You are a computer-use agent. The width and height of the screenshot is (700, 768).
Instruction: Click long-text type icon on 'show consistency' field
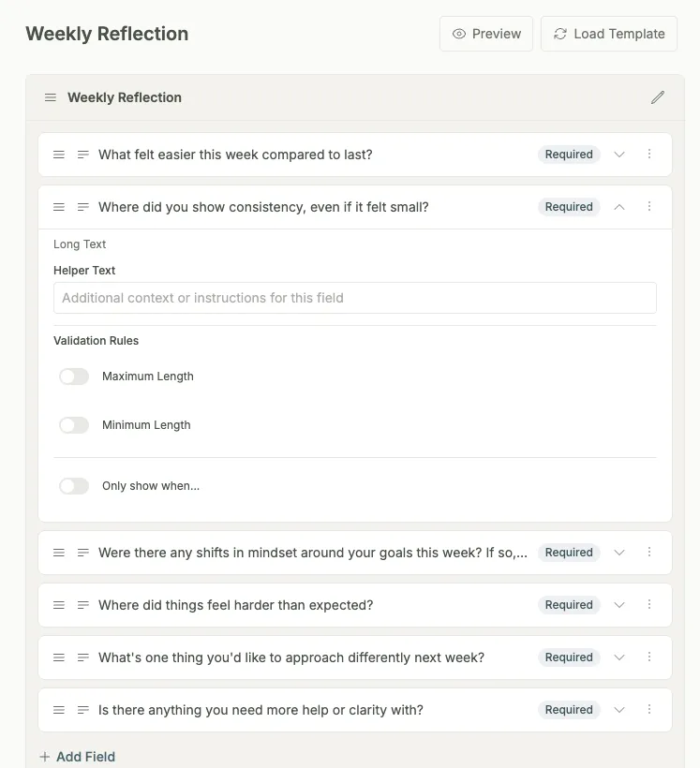click(83, 207)
